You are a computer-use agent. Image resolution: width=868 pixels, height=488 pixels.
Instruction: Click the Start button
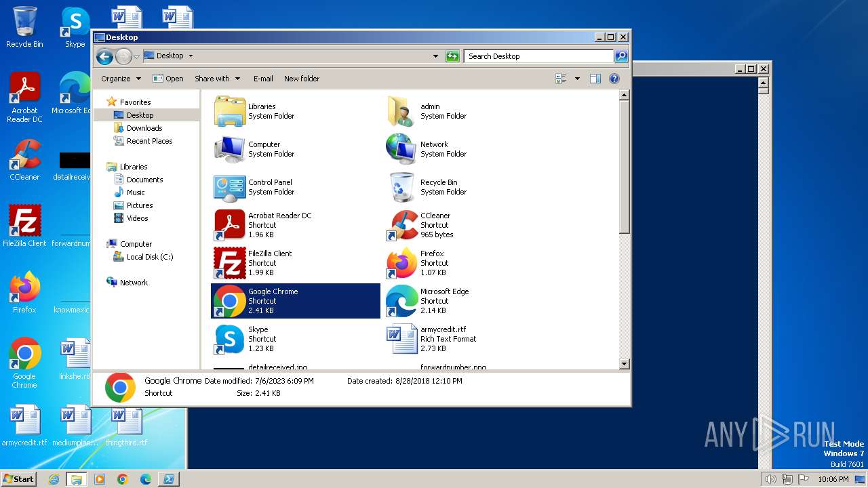[19, 479]
